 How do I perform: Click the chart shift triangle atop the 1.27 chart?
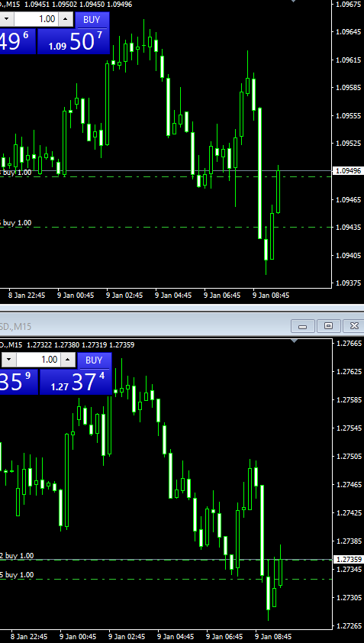(x=294, y=341)
